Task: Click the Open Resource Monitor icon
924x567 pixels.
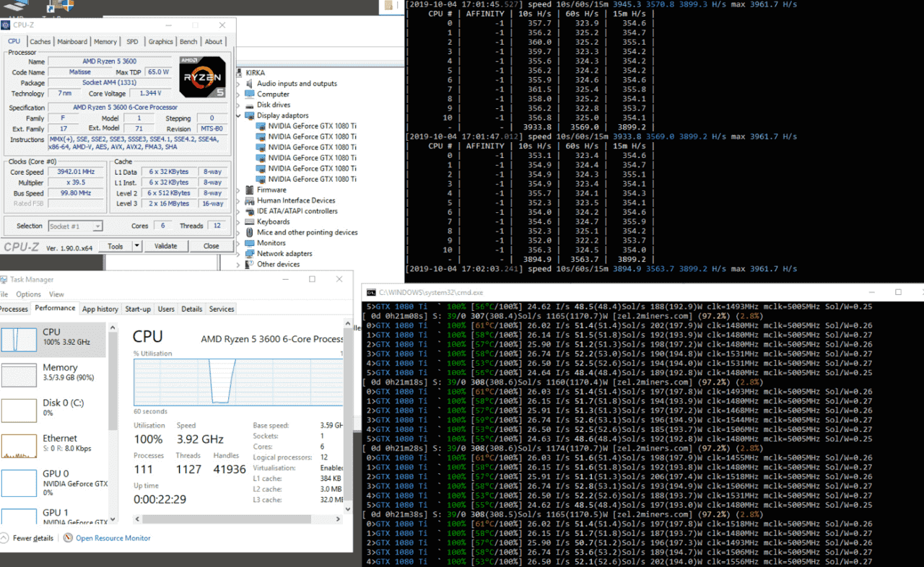Action: pyautogui.click(x=68, y=538)
